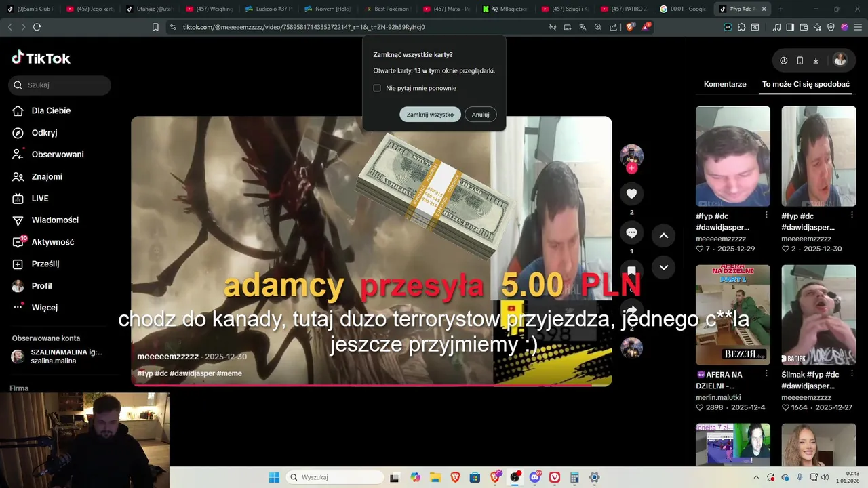Click the download desktop app icon
The width and height of the screenshot is (868, 488).
click(x=816, y=60)
